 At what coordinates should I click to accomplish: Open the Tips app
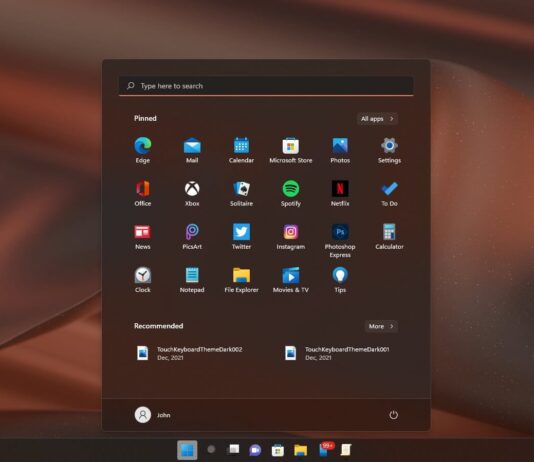coord(340,280)
